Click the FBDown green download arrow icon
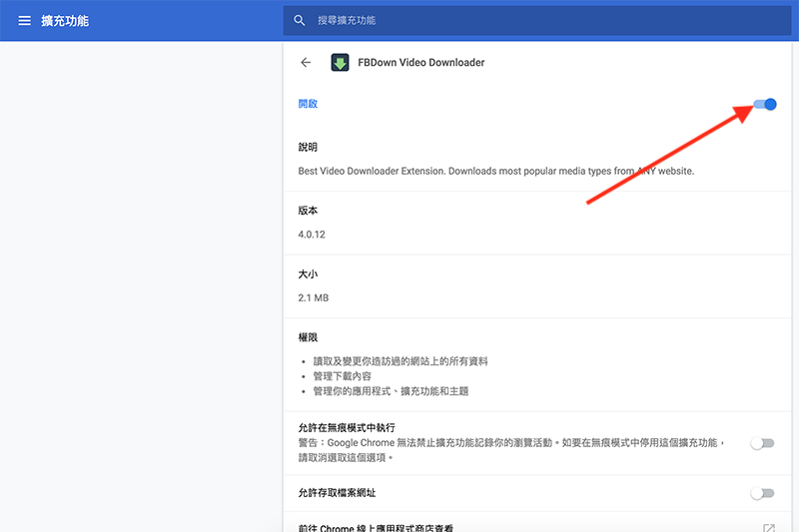799x532 pixels. tap(340, 63)
